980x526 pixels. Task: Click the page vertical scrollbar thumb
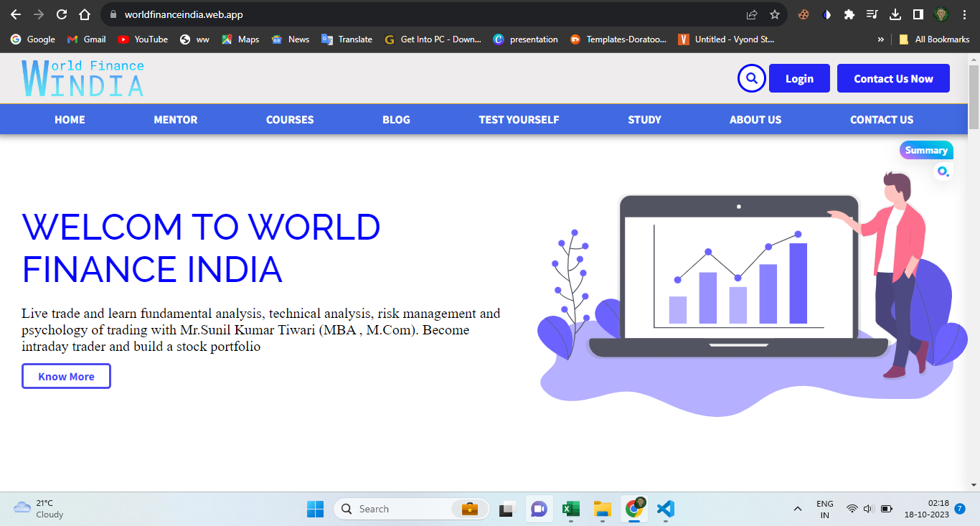974,97
